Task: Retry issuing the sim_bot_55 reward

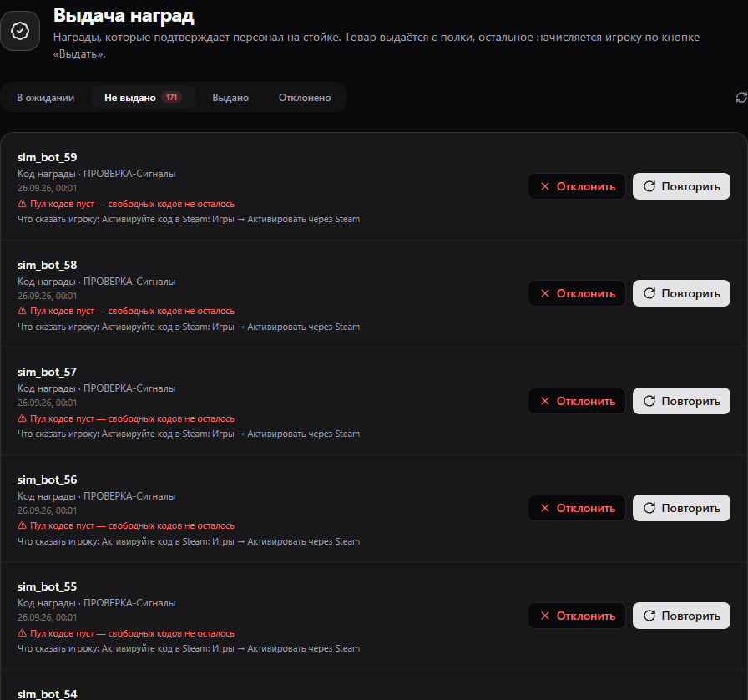Action: [681, 616]
